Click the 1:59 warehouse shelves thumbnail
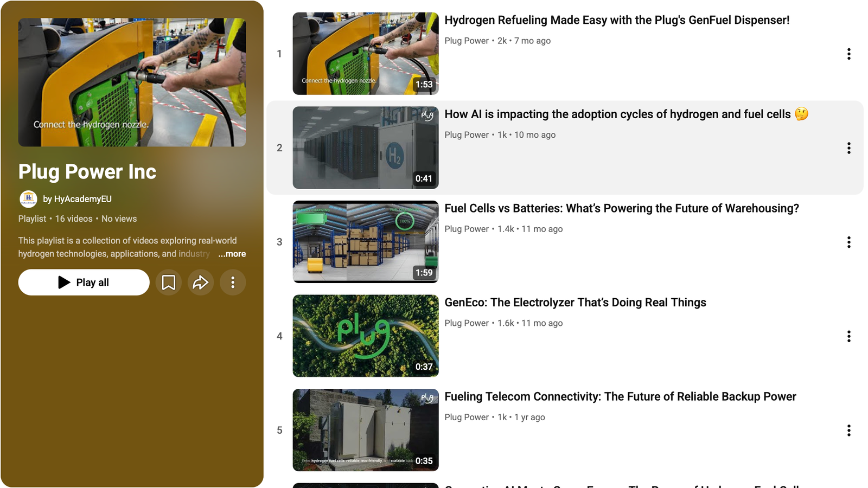Viewport: 868px width, 488px height. (x=366, y=242)
